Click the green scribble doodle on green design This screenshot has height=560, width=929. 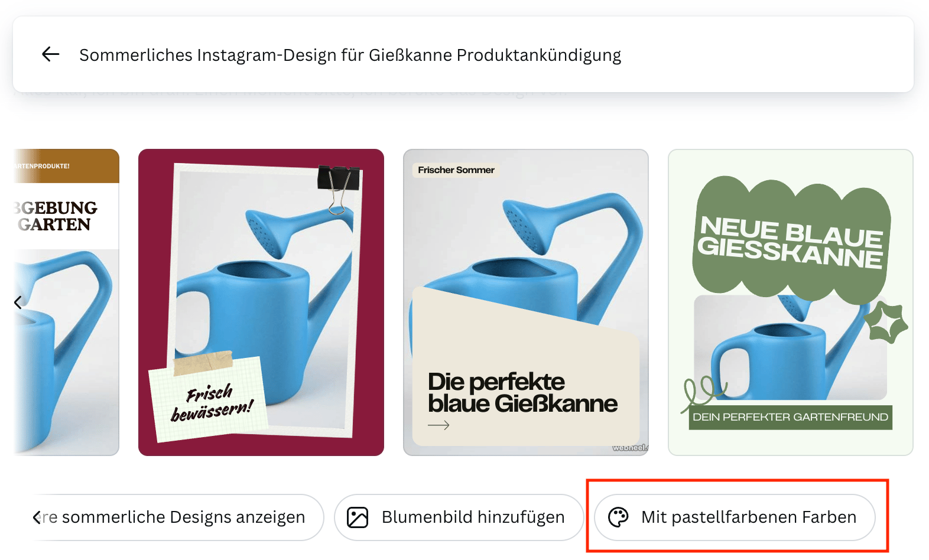[703, 392]
